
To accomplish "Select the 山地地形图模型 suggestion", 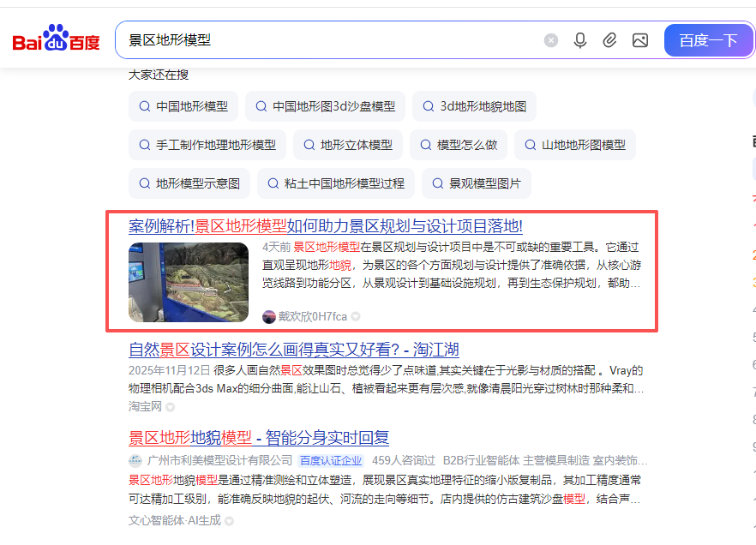I will coord(574,145).
